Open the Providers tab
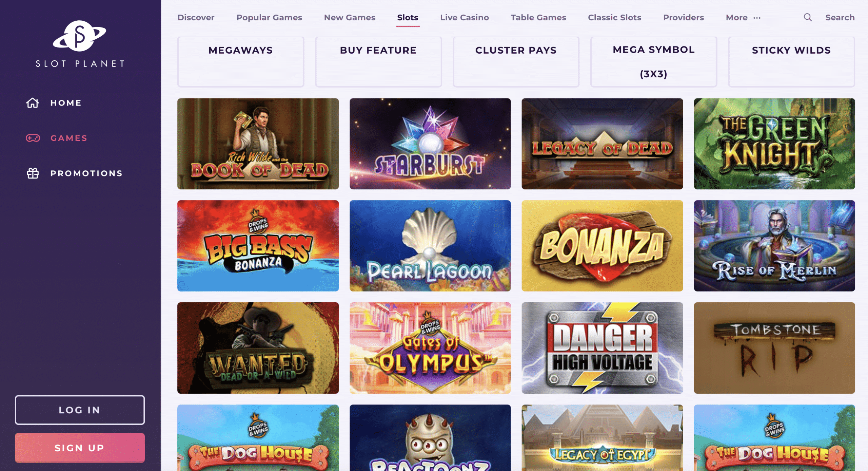The height and width of the screenshot is (471, 868). pyautogui.click(x=683, y=18)
